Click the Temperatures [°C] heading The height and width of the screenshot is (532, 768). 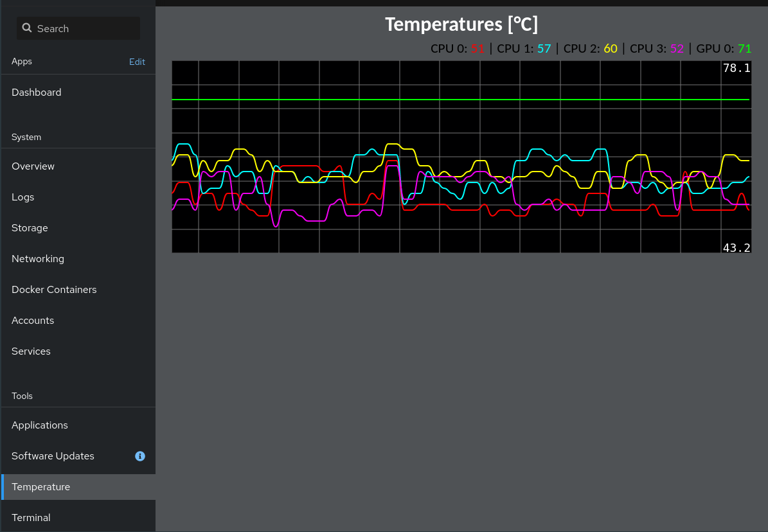[x=461, y=24]
